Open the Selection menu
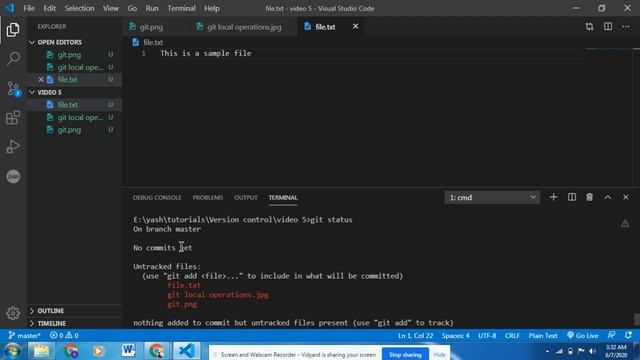Image resolution: width=640 pixels, height=360 pixels. pos(79,8)
